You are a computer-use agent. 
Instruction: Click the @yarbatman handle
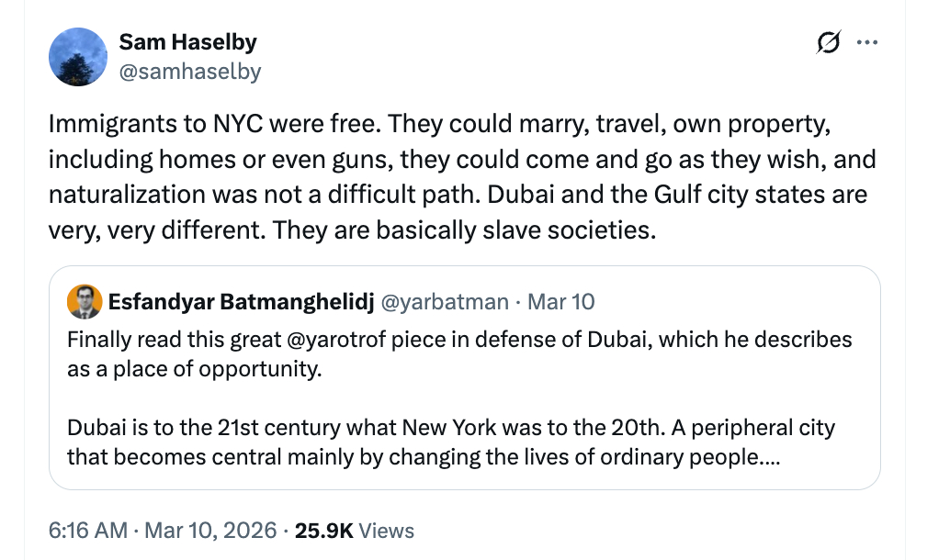(x=445, y=302)
